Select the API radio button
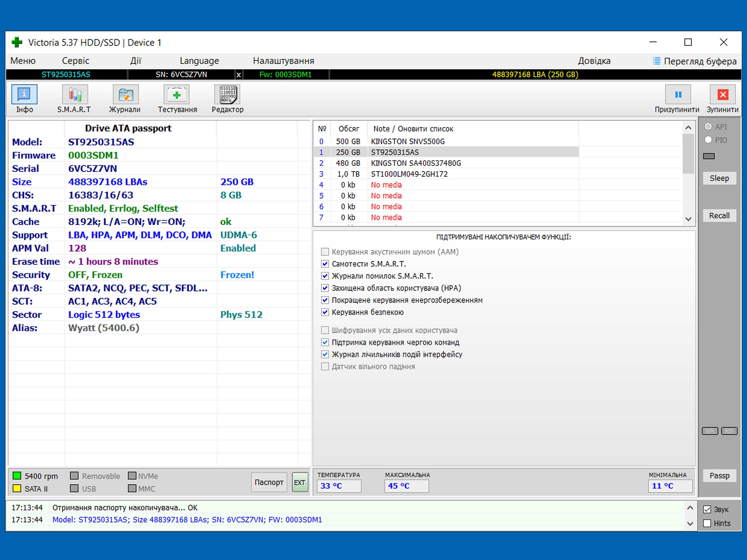The image size is (747, 560). tap(708, 127)
